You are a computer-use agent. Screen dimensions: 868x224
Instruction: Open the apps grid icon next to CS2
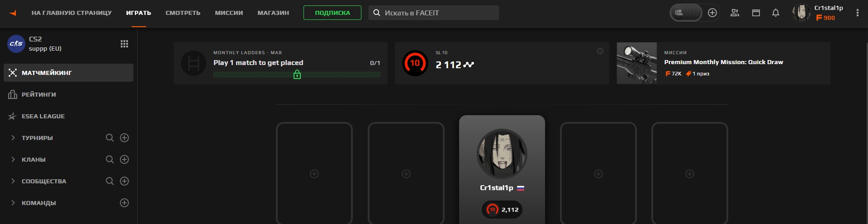coord(124,44)
